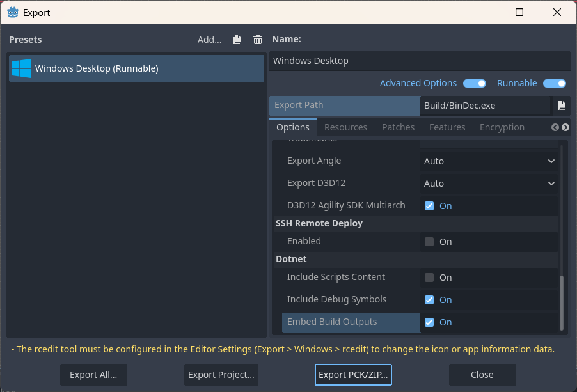The image size is (577, 392).
Task: Click the Export PCK/ZIP... button
Action: click(x=353, y=375)
